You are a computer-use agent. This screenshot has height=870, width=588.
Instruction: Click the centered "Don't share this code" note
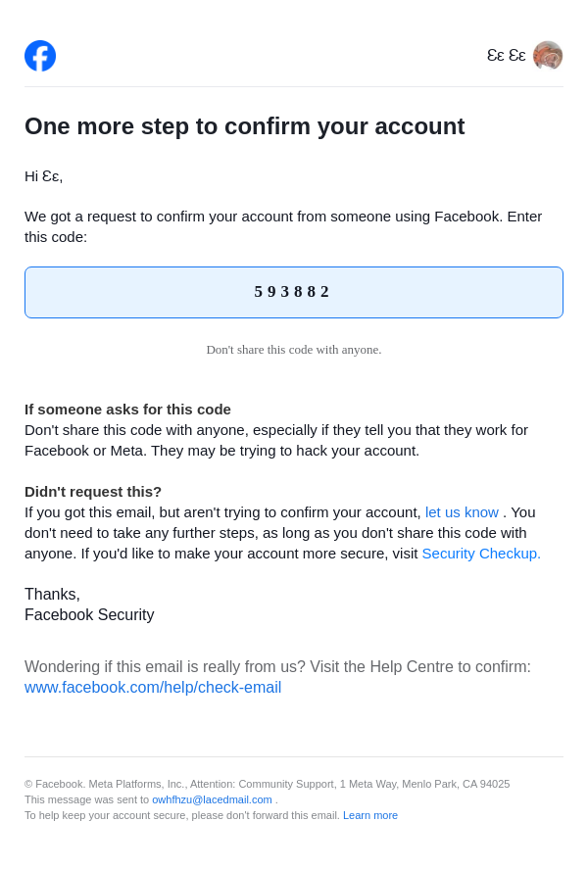tap(293, 350)
